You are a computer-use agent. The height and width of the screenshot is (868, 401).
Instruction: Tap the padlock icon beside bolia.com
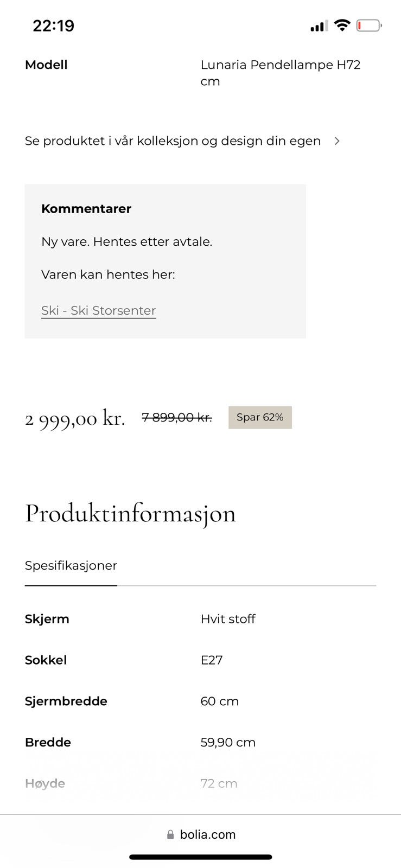170,834
